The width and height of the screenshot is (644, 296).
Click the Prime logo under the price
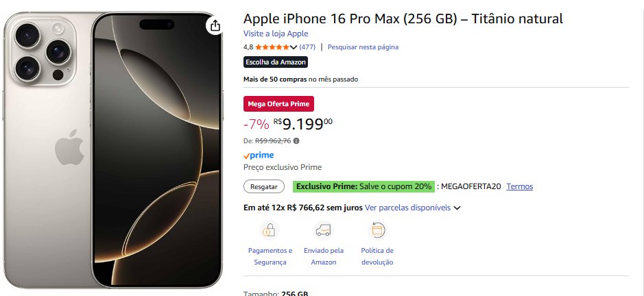coord(259,156)
